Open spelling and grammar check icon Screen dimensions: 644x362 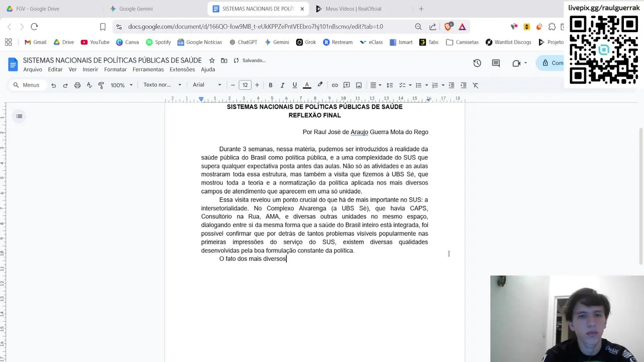[90, 85]
